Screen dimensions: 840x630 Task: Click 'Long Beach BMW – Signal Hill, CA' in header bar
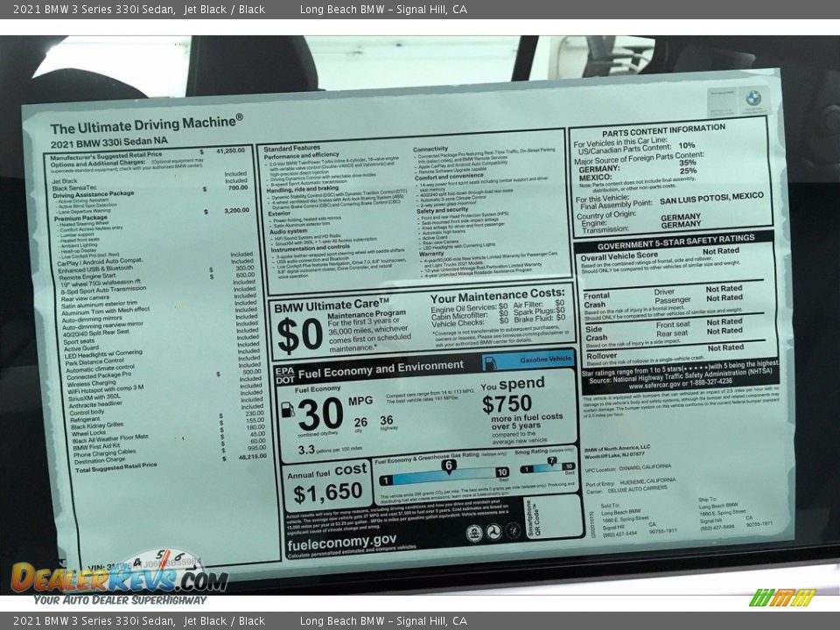pos(383,9)
